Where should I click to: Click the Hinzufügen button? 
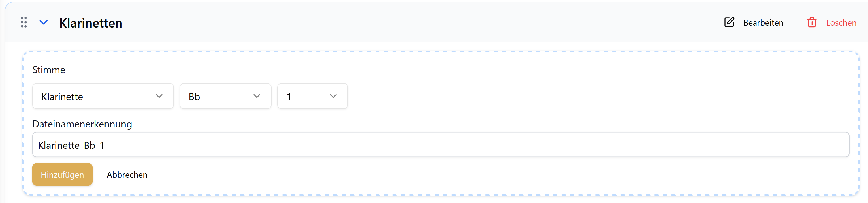pos(62,174)
